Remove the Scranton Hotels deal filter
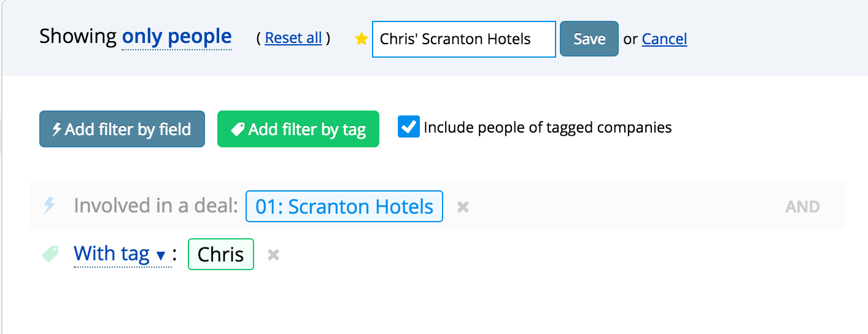868x334 pixels. tap(463, 207)
